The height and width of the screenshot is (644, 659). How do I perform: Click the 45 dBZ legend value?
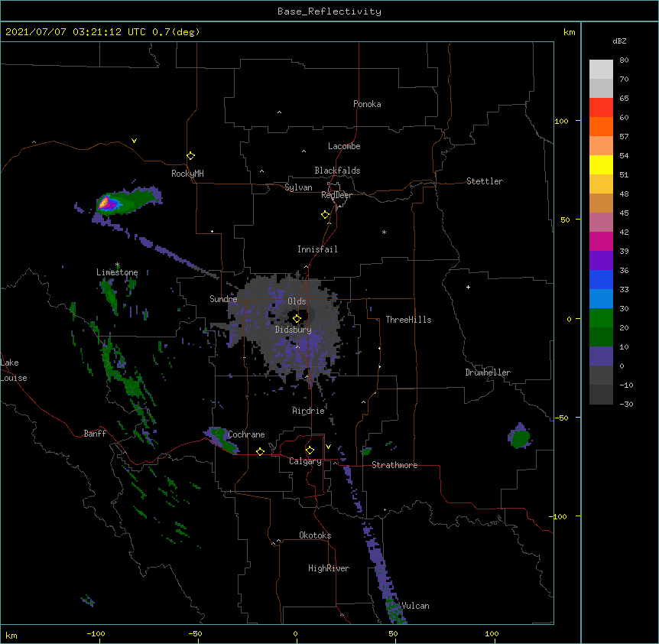point(624,213)
